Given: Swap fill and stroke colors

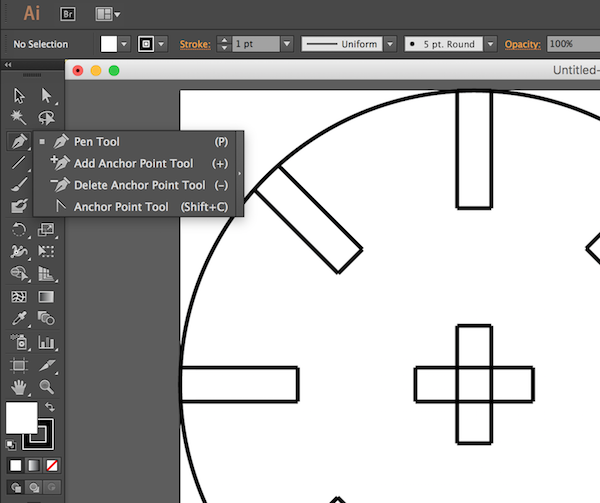Looking at the screenshot, I should click(50, 407).
